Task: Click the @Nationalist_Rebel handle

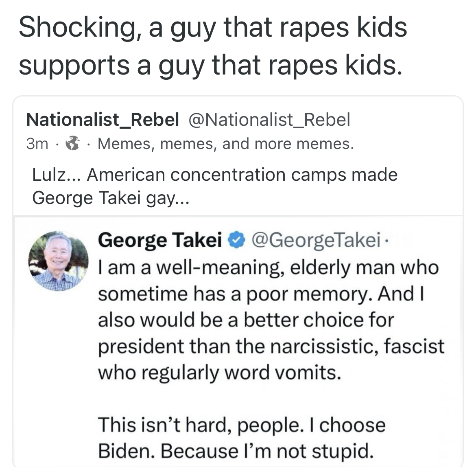Action: [x=269, y=120]
